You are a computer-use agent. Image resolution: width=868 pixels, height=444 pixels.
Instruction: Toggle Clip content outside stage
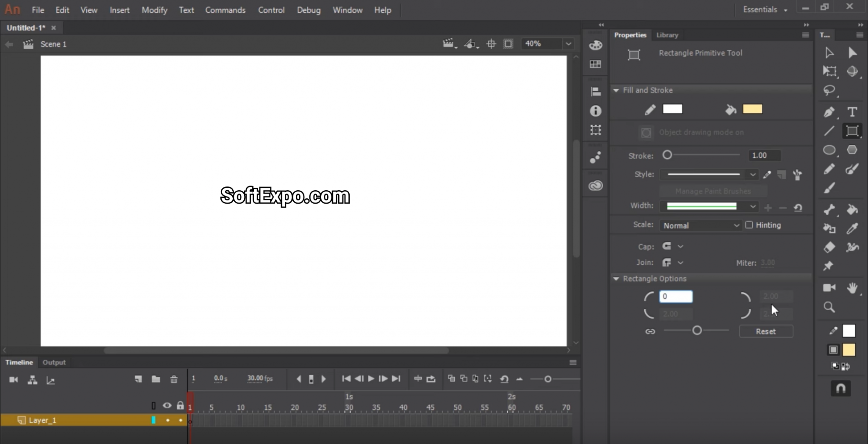[508, 44]
